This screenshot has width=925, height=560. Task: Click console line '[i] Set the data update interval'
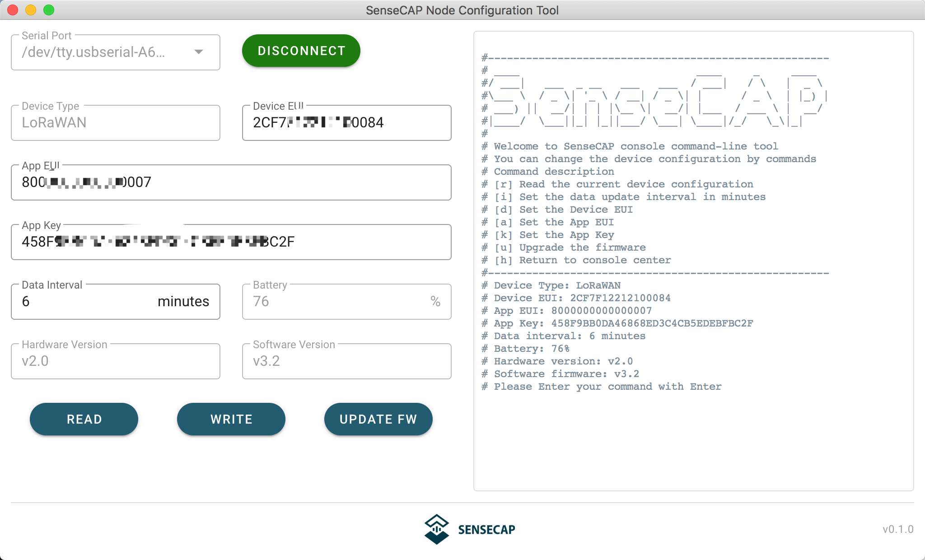coord(623,197)
